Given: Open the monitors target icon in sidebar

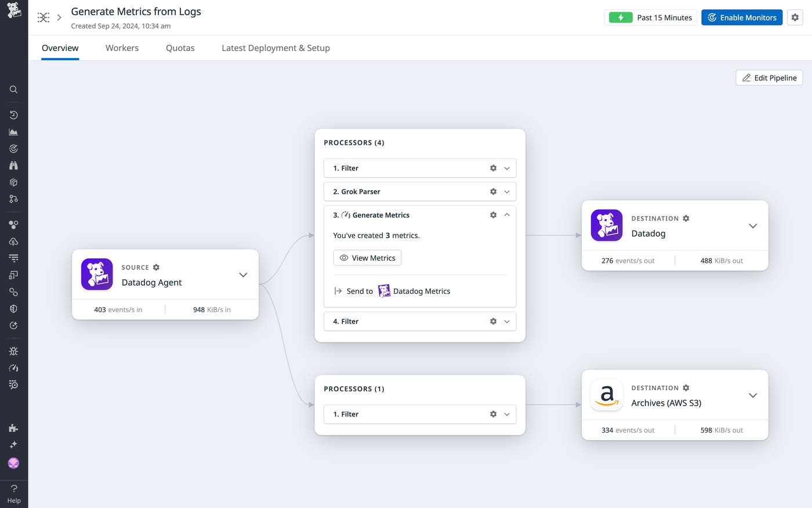Looking at the screenshot, I should (13, 149).
